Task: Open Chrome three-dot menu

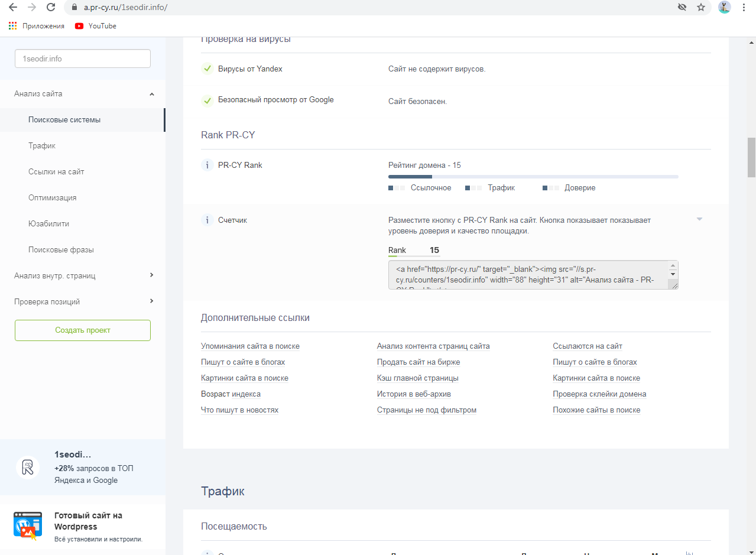Action: point(744,8)
